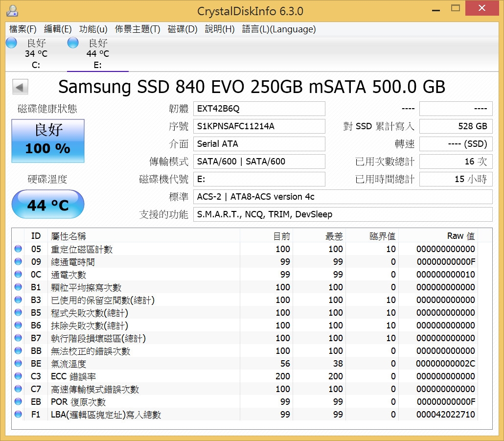Image resolution: width=504 pixels, height=441 pixels.
Task: Click status dot of attribute B6 row
Action: pos(18,325)
